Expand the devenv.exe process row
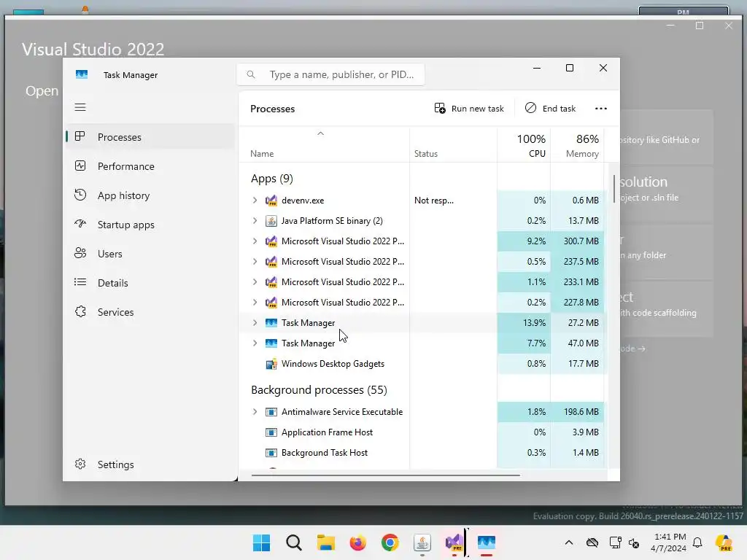 click(x=255, y=201)
